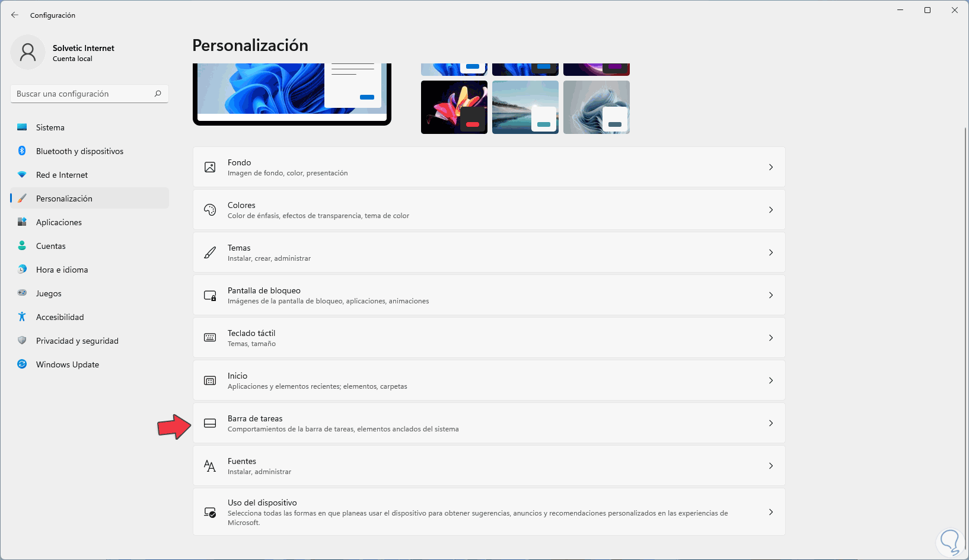The height and width of the screenshot is (560, 969).
Task: Click the Bluetooth icon in sidebar
Action: coord(22,151)
